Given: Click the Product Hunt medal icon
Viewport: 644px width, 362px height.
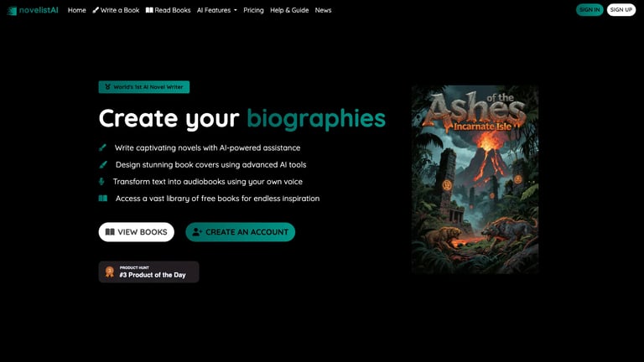Looking at the screenshot, I should 110,271.
